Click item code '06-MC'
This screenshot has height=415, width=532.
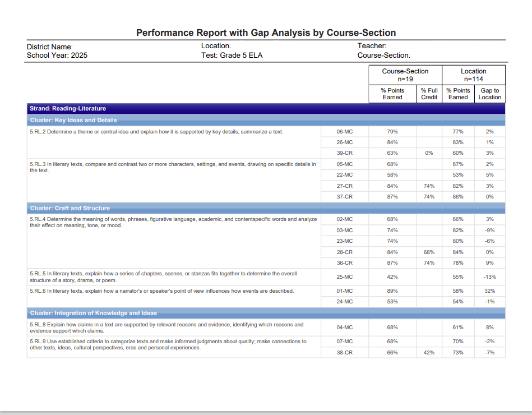click(344, 132)
